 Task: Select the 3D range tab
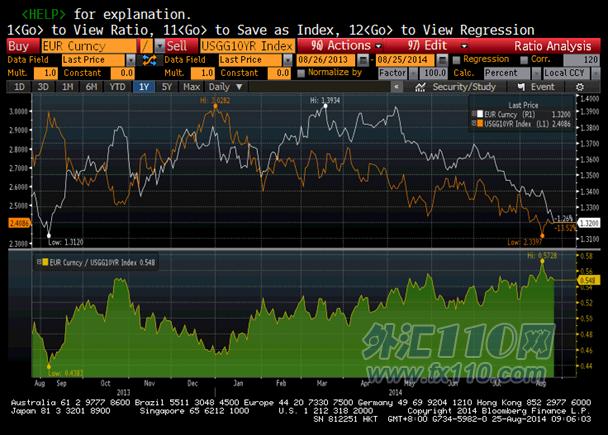pos(43,87)
